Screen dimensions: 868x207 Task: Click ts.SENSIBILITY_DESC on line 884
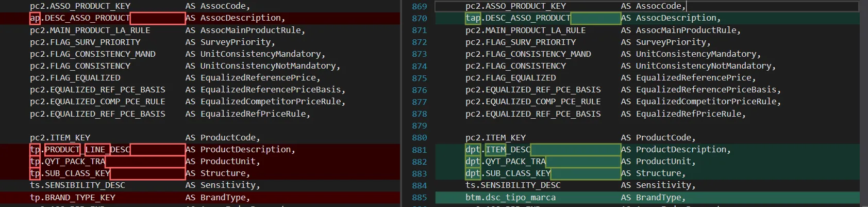513,185
